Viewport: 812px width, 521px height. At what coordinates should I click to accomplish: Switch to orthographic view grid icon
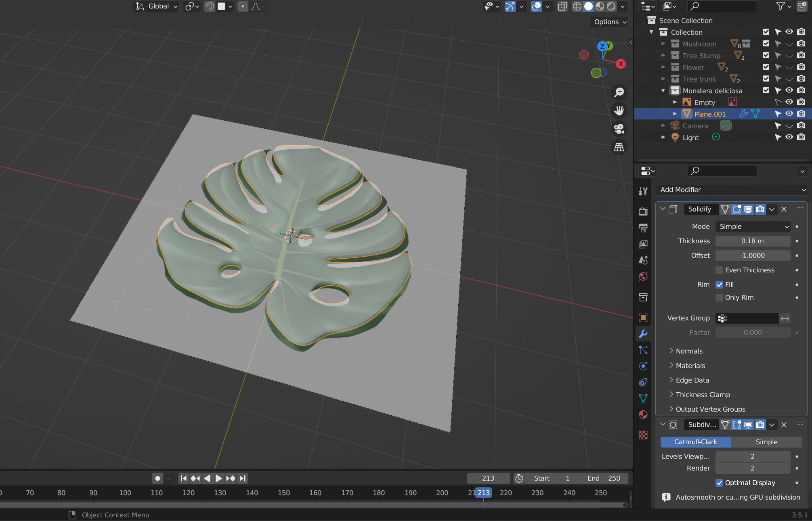pos(619,147)
